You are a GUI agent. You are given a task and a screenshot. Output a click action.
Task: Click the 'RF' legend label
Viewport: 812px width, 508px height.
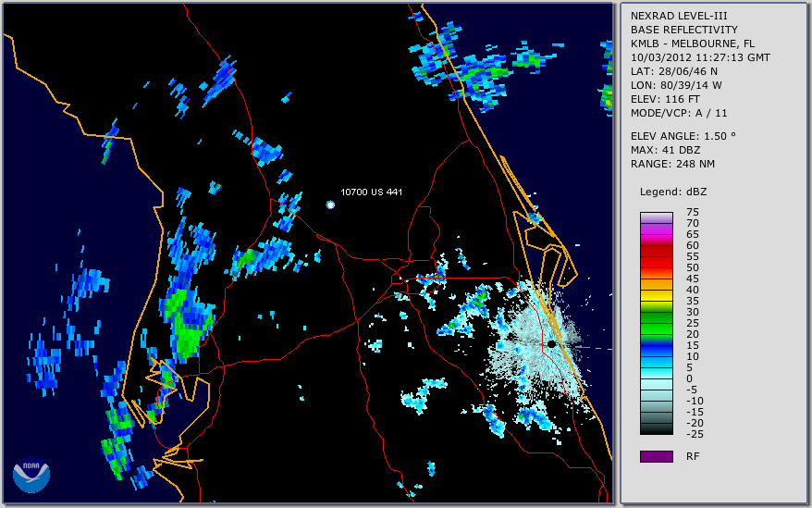pyautogui.click(x=693, y=456)
